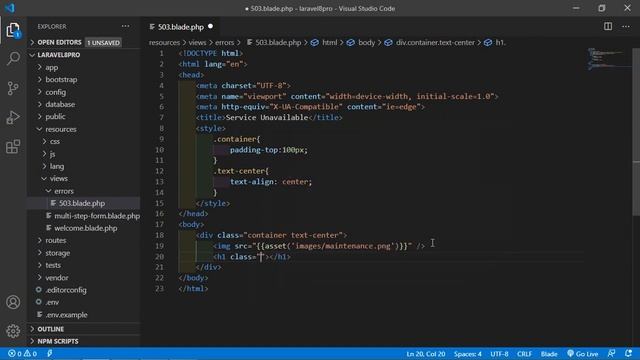Open the Source Control view icon
Screen dimensions: 640x360
13,88
